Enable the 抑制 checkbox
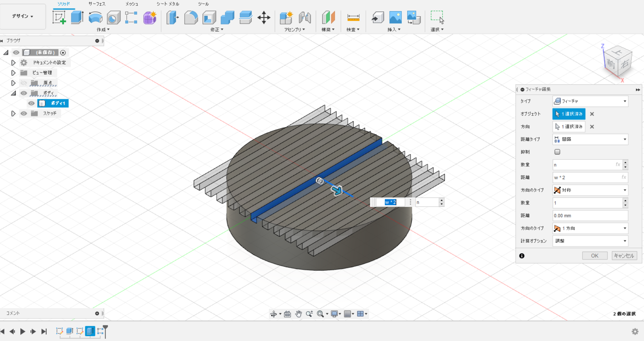This screenshot has width=644, height=341. (x=557, y=152)
